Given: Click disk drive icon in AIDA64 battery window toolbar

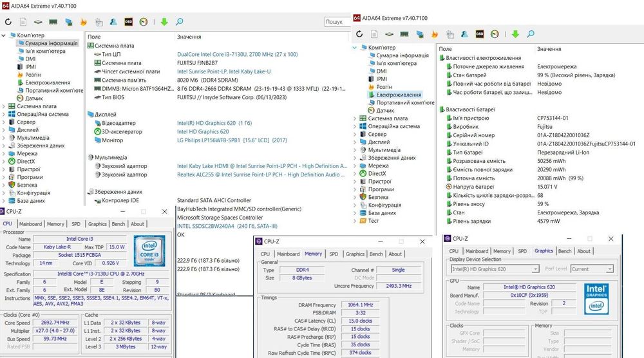Looking at the screenshot, I should (389, 34).
